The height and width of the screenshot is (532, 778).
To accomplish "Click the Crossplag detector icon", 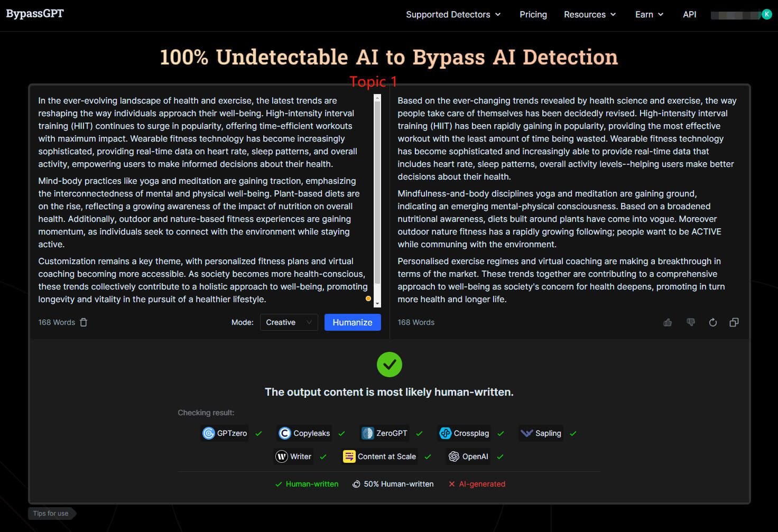I will click(x=445, y=433).
